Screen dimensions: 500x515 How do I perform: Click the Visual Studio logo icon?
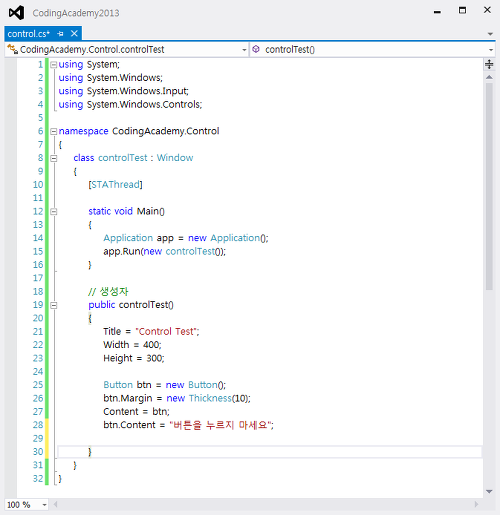point(16,13)
